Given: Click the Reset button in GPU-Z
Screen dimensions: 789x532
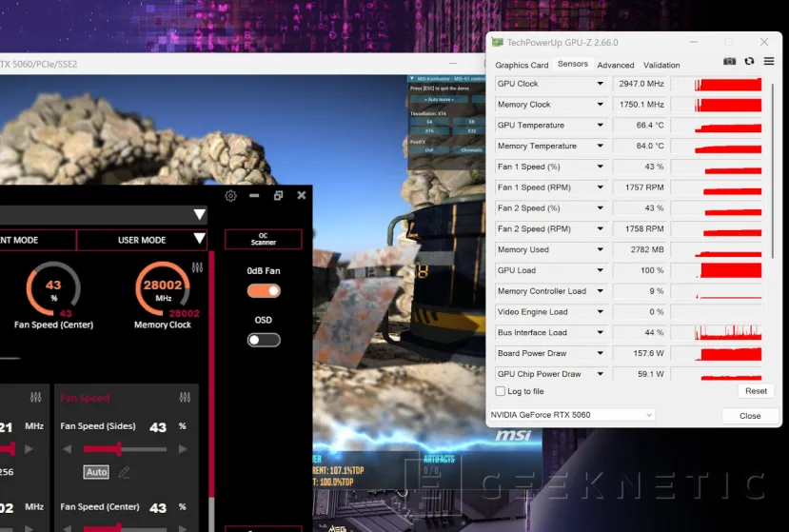Looking at the screenshot, I should click(x=756, y=391).
